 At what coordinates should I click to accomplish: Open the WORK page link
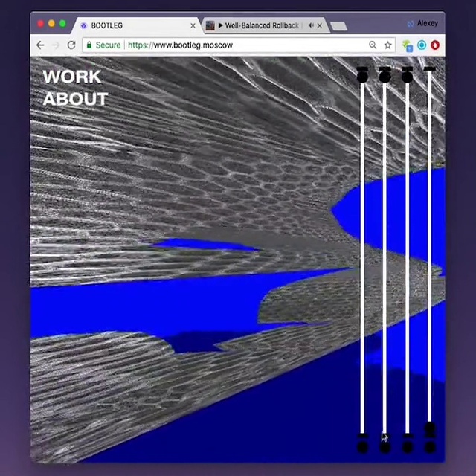pyautogui.click(x=72, y=77)
